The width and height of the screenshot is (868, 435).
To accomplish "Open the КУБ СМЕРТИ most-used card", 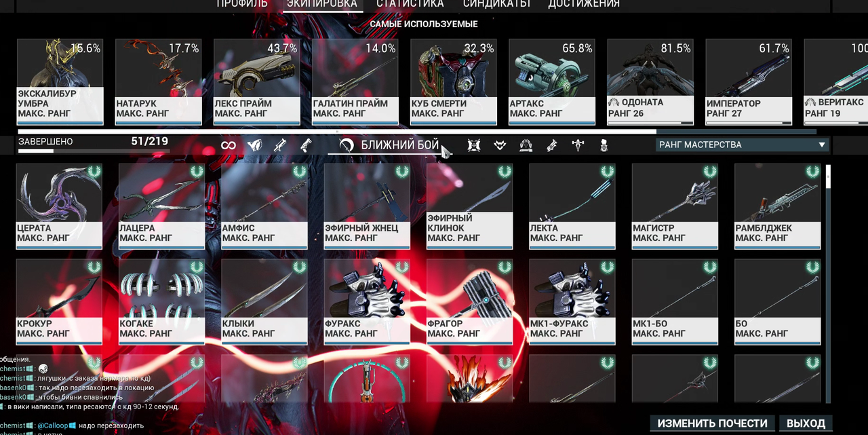I will click(x=453, y=82).
